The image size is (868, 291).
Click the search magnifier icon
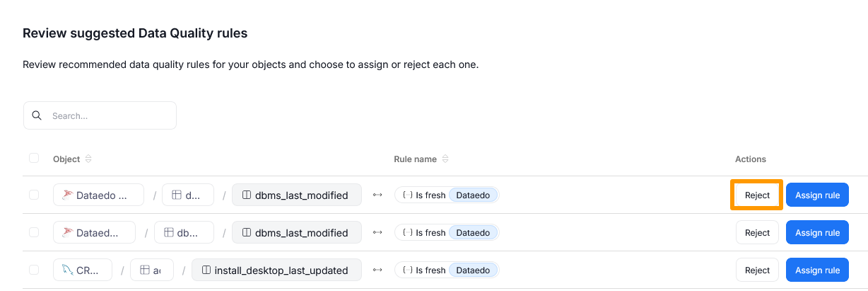pyautogui.click(x=37, y=115)
